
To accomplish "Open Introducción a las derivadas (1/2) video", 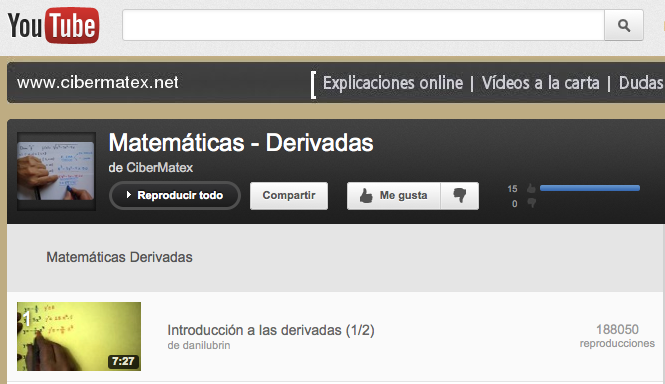I will click(x=271, y=330).
